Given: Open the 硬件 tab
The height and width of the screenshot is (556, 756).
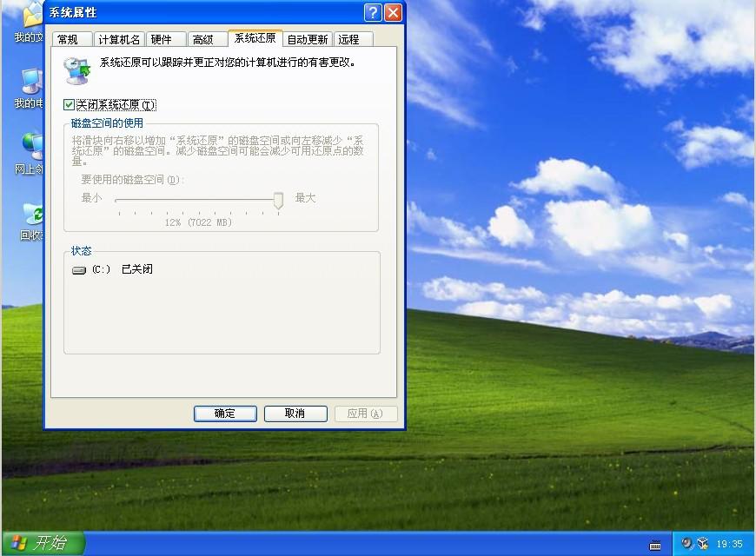Looking at the screenshot, I should click(165, 38).
